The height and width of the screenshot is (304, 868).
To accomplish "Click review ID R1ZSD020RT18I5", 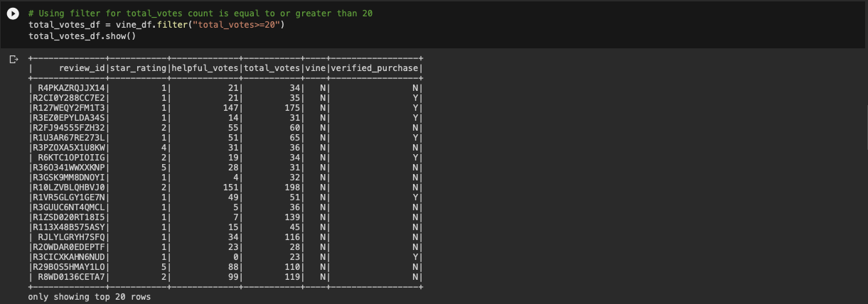I will (69, 217).
